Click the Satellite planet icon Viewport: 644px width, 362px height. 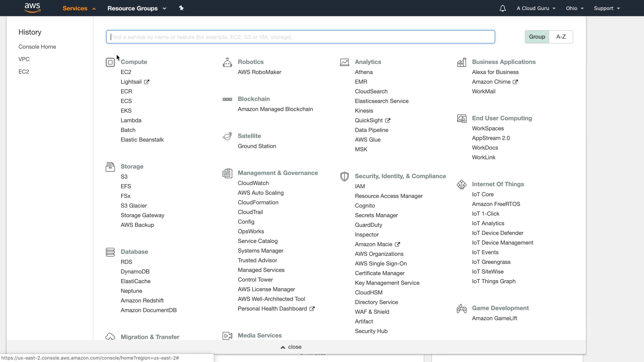[227, 136]
